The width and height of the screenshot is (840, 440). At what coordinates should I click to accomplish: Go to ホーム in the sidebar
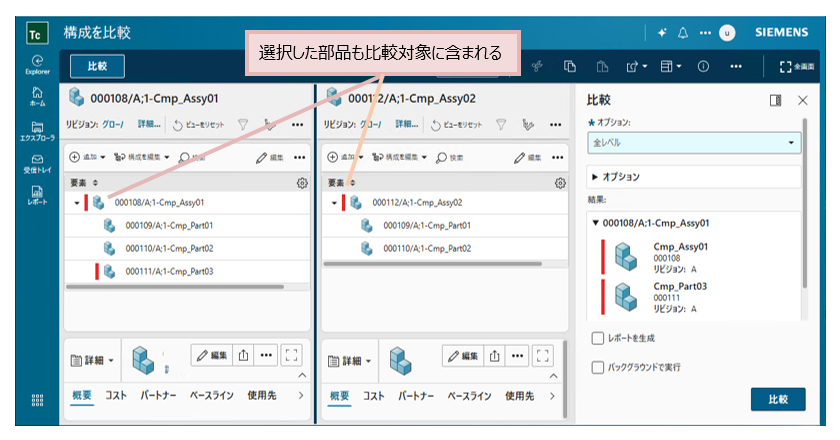[x=37, y=96]
